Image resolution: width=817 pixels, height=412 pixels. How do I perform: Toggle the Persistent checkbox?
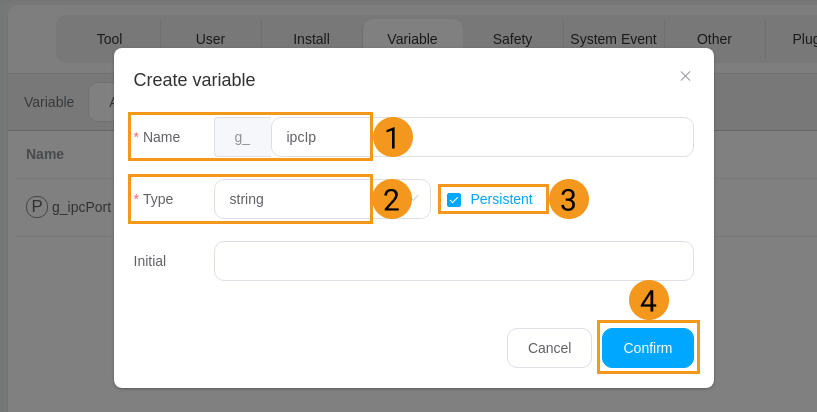point(454,200)
